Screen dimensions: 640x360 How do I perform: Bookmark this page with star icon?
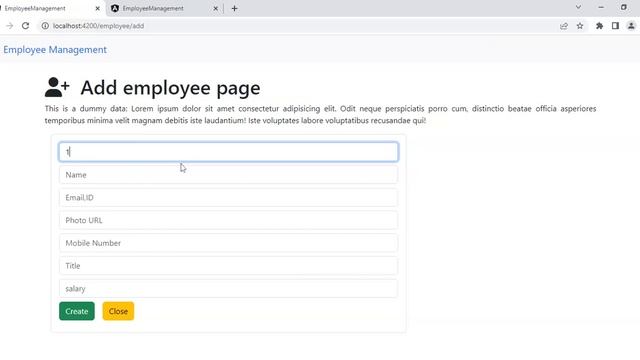(x=580, y=26)
